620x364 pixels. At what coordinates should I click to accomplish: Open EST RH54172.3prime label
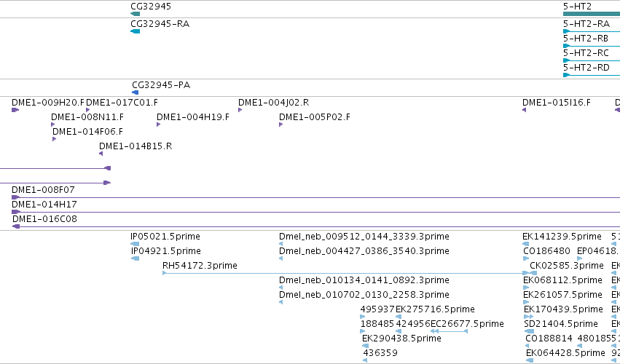[x=200, y=266]
